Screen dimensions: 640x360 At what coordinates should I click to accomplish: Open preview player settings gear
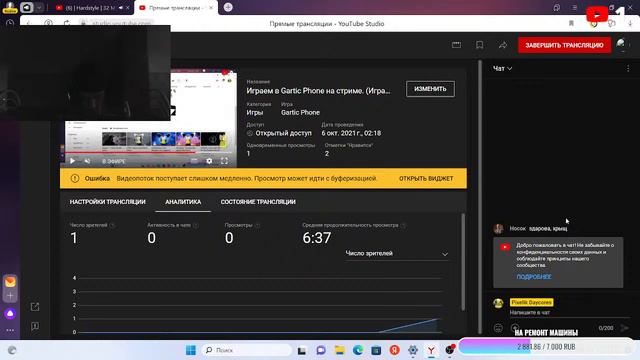(209, 161)
